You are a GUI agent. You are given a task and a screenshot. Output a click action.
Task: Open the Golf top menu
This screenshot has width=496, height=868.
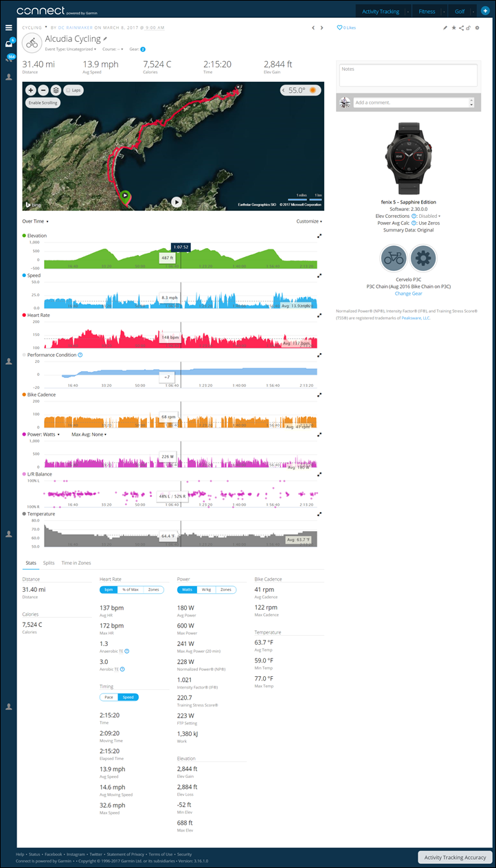click(x=460, y=12)
